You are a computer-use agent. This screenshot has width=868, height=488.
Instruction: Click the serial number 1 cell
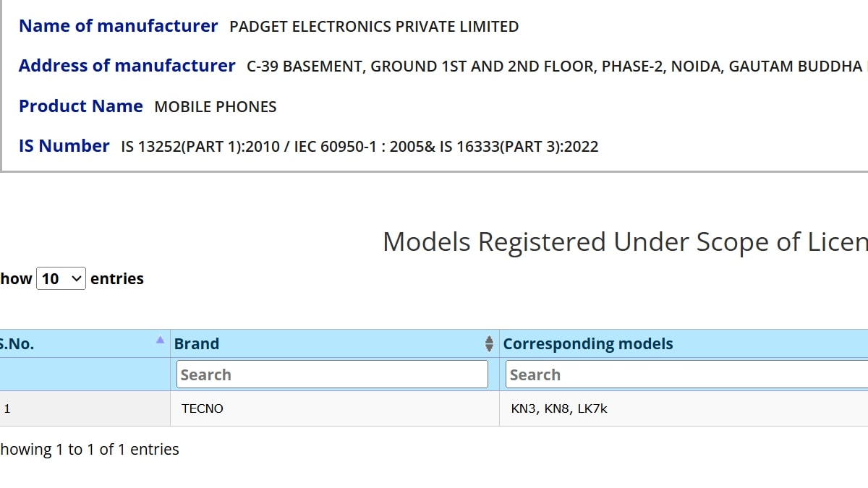coord(7,408)
